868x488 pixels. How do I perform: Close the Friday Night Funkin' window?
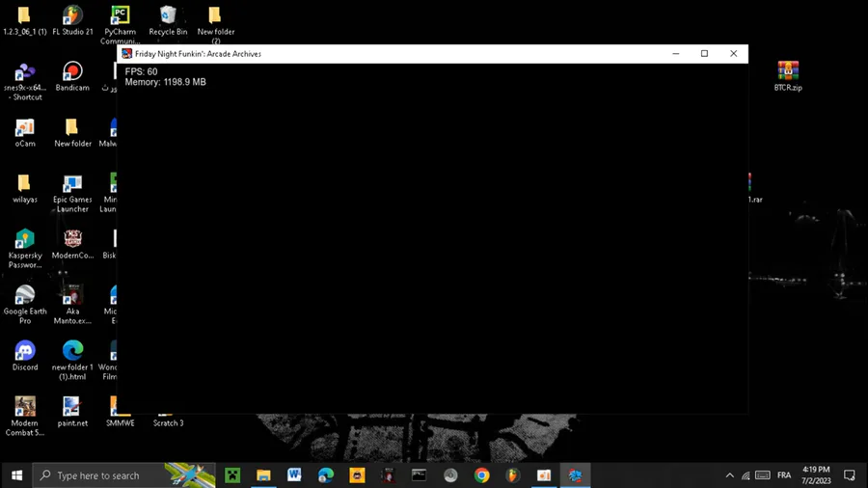point(734,54)
